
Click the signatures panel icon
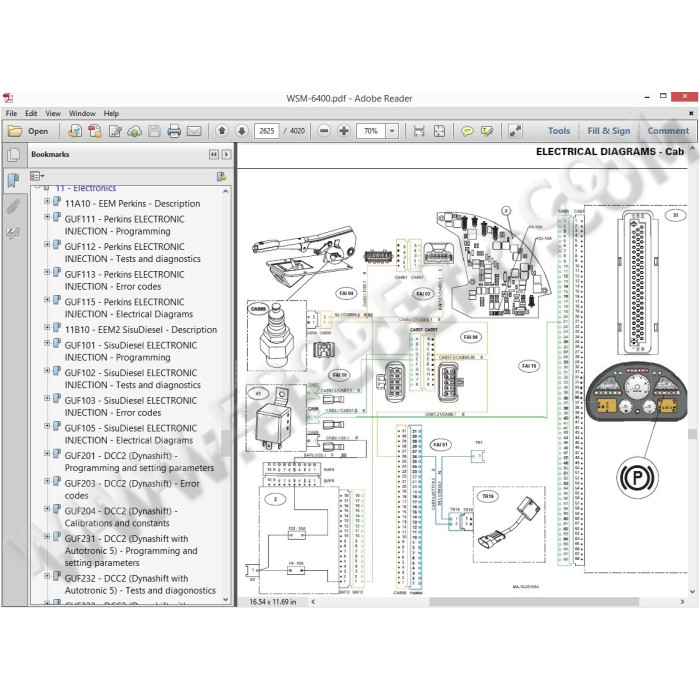[x=13, y=232]
